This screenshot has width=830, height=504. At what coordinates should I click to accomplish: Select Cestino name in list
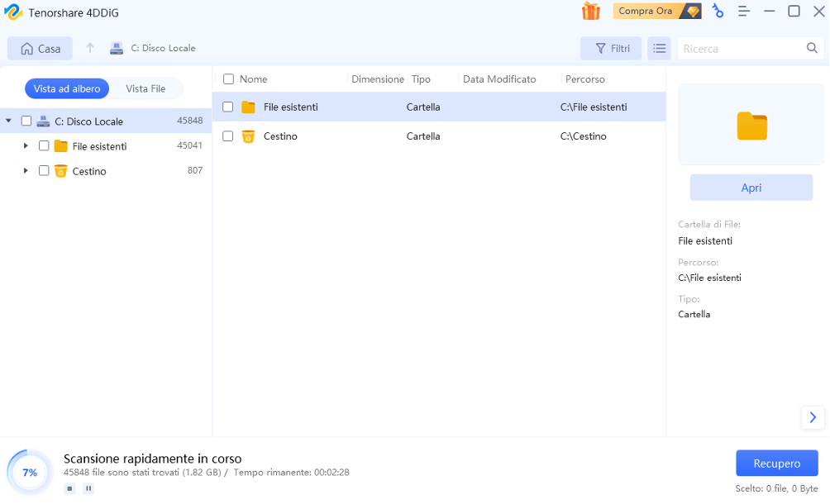pos(280,136)
